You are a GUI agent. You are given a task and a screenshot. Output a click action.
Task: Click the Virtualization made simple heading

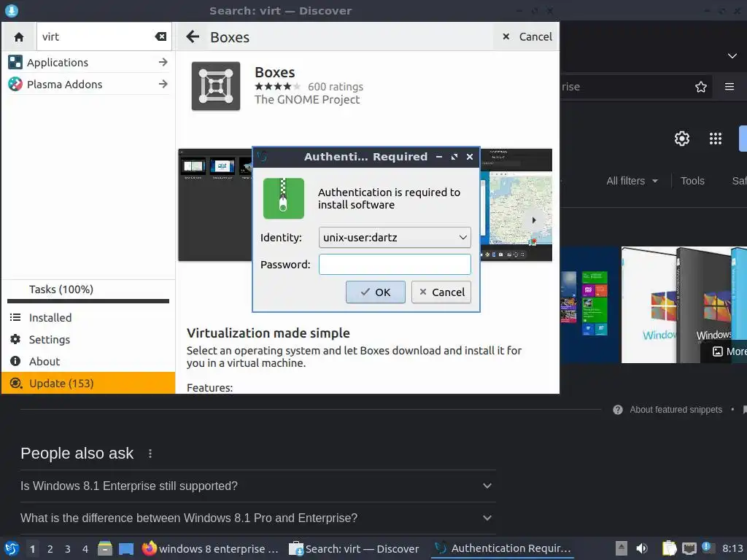click(268, 332)
